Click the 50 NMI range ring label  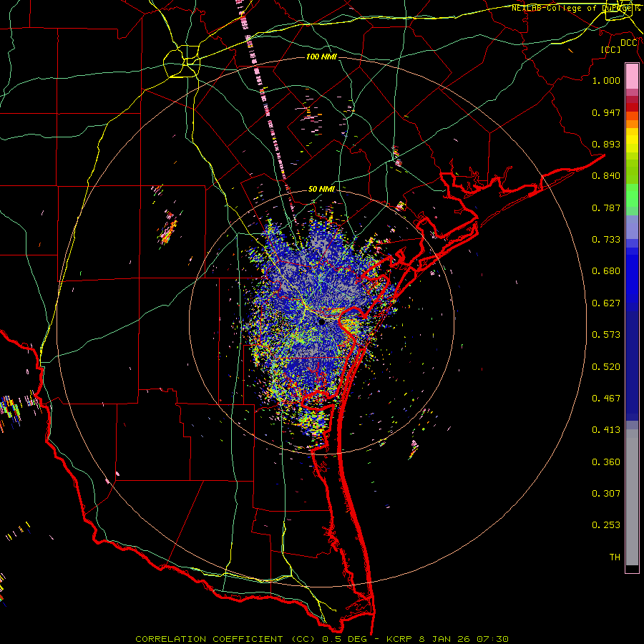[321, 189]
